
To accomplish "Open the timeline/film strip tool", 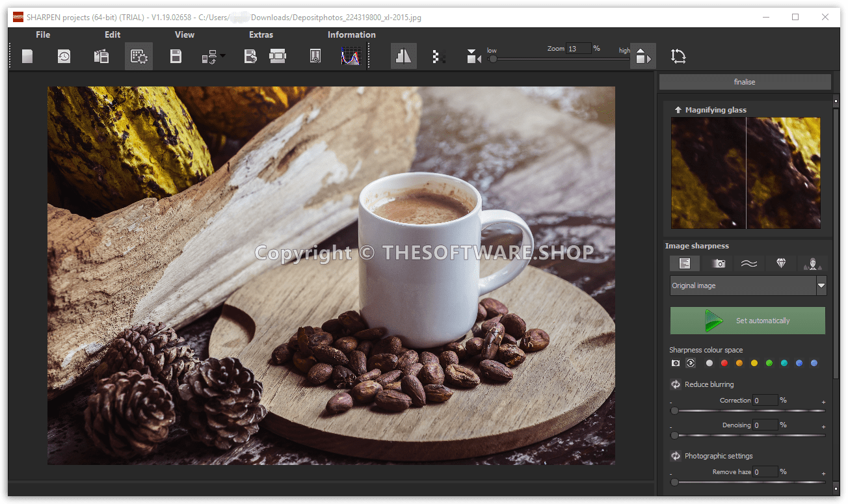I will 278,56.
